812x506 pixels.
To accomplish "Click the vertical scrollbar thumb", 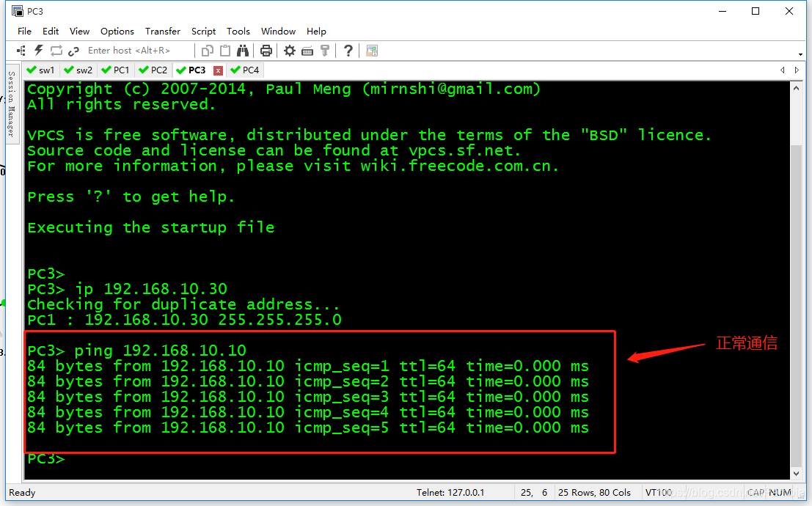I will click(x=797, y=306).
